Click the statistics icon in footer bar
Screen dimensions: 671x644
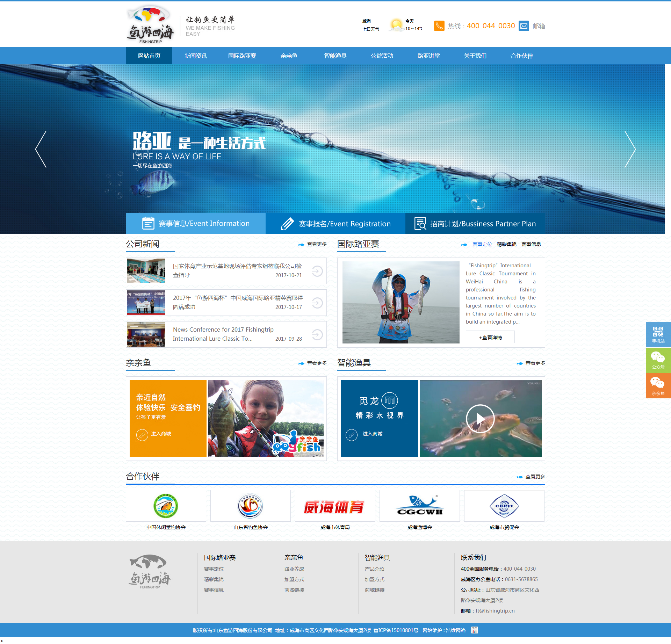coord(474,630)
